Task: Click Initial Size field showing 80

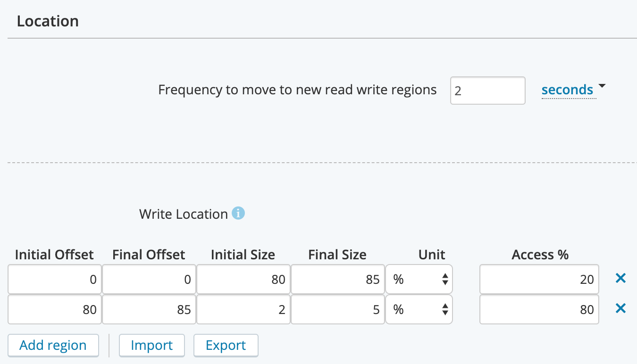Action: [x=243, y=280]
